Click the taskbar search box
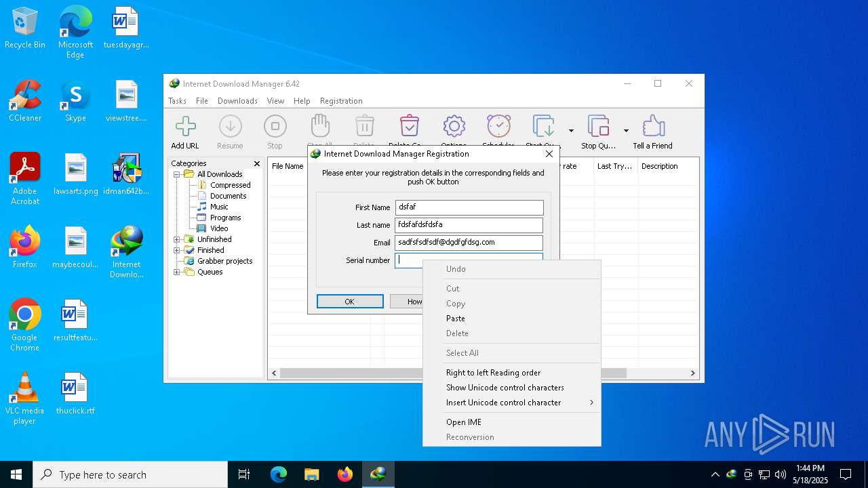 point(130,474)
